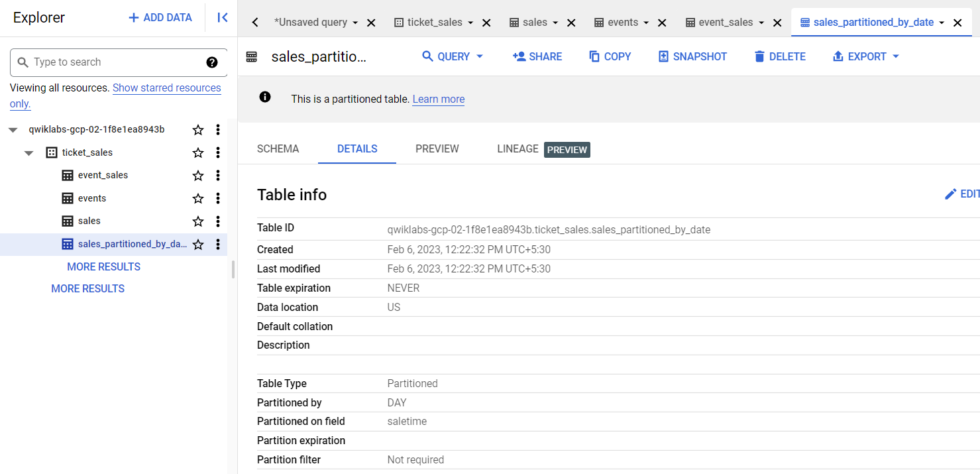The width and height of the screenshot is (980, 474).
Task: Open more actions for sales table
Action: click(218, 221)
